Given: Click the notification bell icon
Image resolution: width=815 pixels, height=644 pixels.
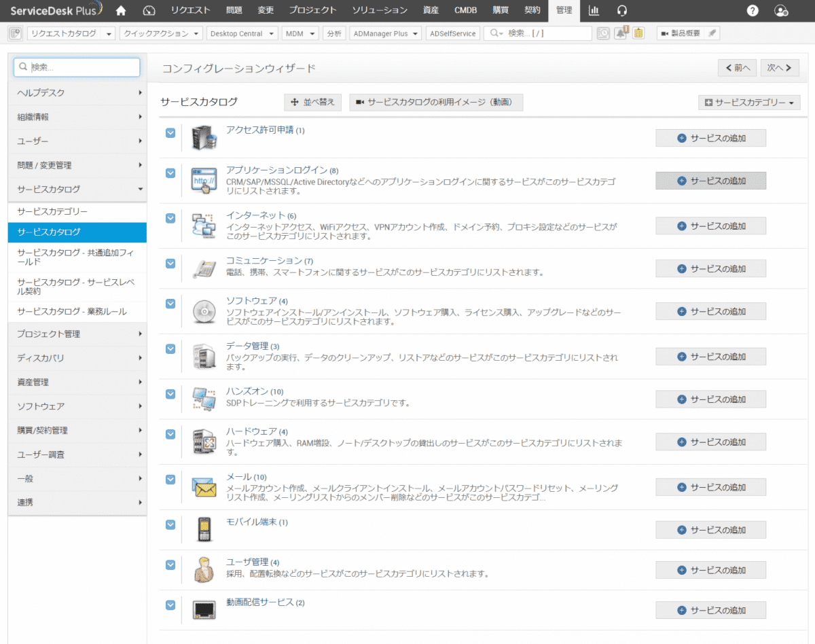Looking at the screenshot, I should point(621,33).
